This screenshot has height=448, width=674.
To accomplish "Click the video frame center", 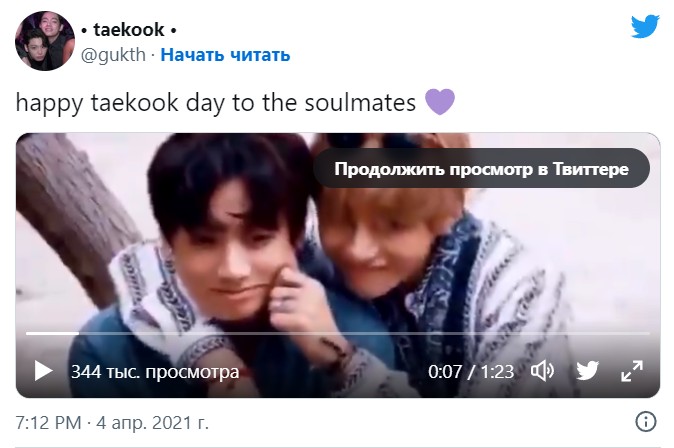I will click(x=338, y=265).
